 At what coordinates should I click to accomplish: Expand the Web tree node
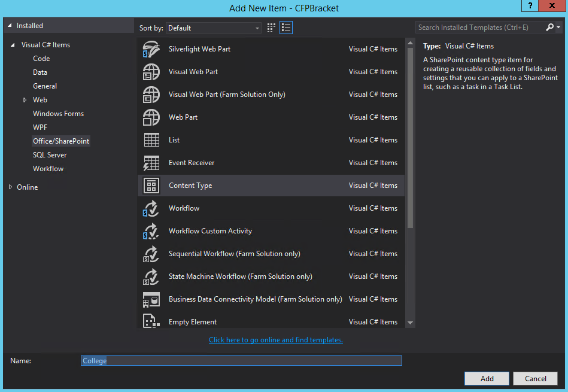(25, 100)
